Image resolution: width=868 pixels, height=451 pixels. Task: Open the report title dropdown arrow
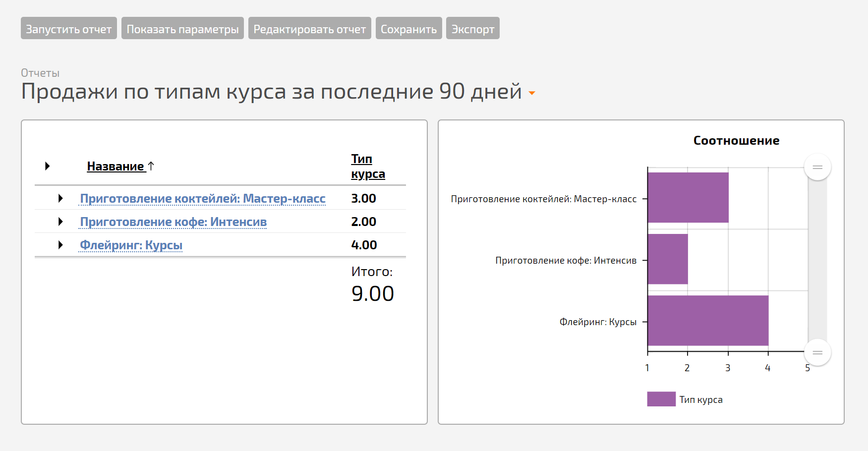[x=532, y=93]
